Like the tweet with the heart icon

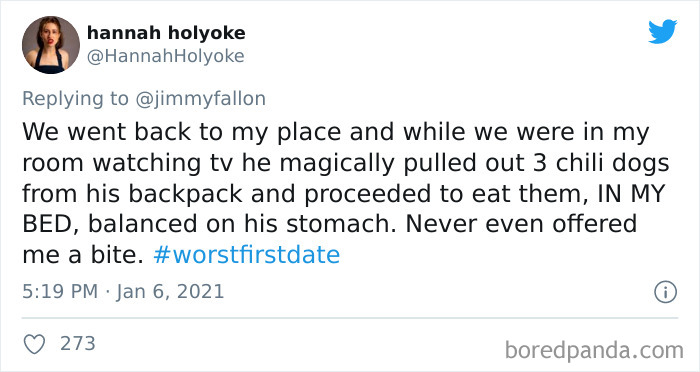point(34,344)
